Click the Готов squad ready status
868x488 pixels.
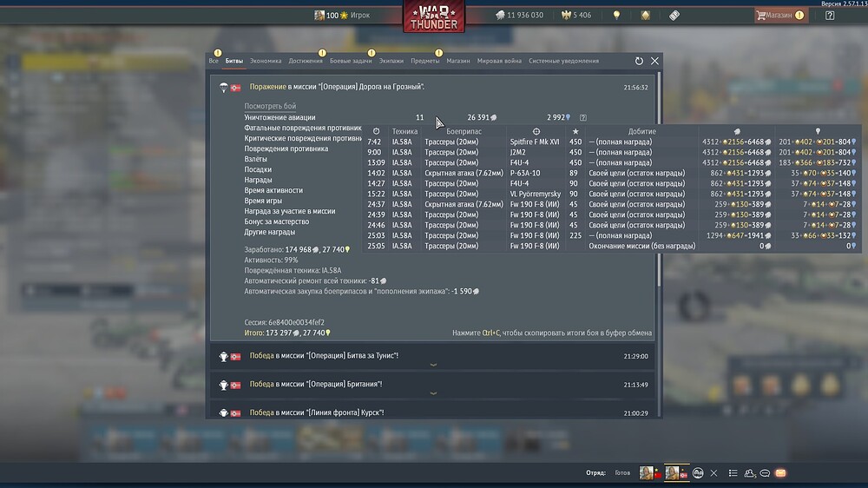pos(622,473)
